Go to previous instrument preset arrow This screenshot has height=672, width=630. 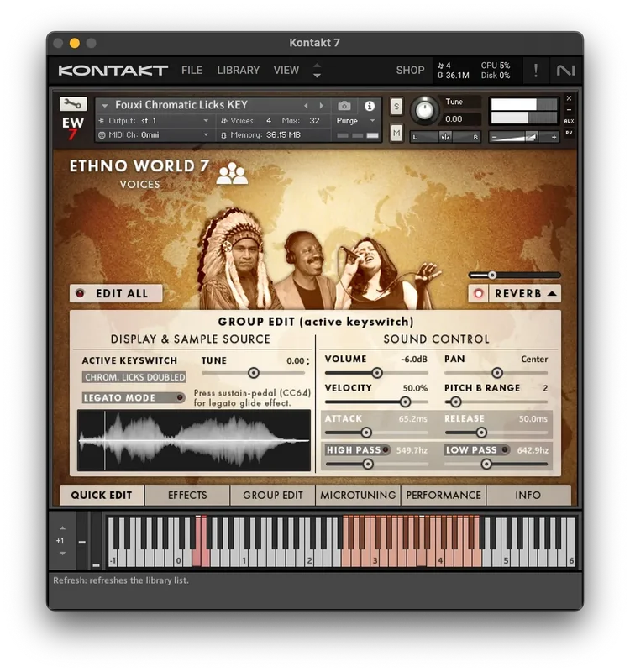tap(306, 106)
